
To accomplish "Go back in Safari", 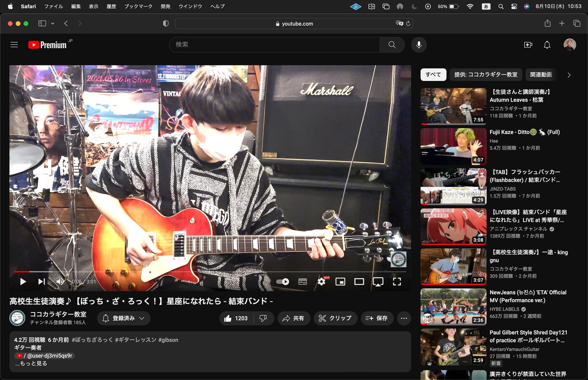I will tap(66, 24).
